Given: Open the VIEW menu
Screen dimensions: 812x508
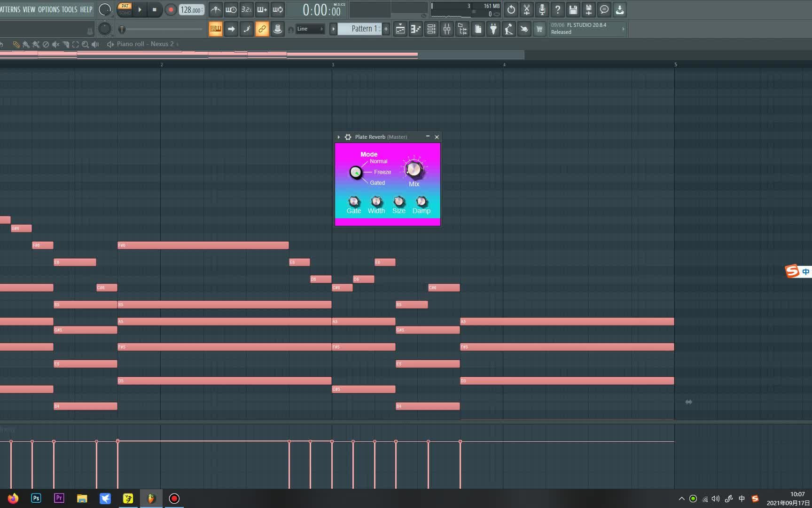Looking at the screenshot, I should tap(29, 9).
